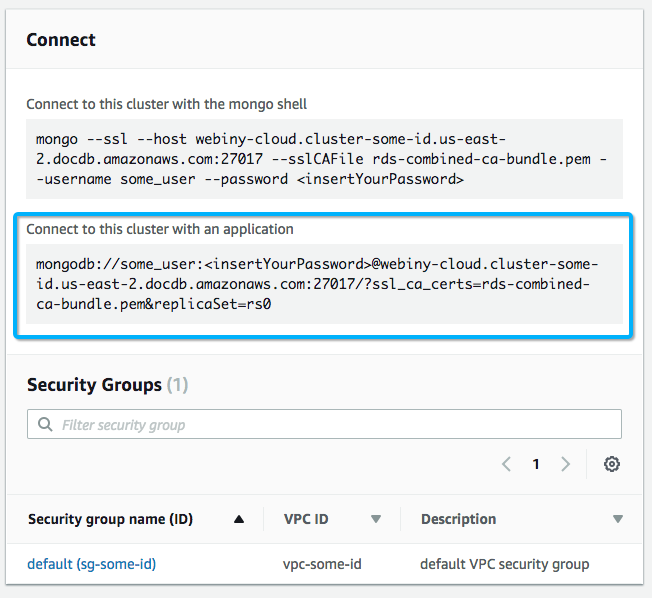Click the Connect section heading
Screen dimensions: 652x598
[x=61, y=40]
